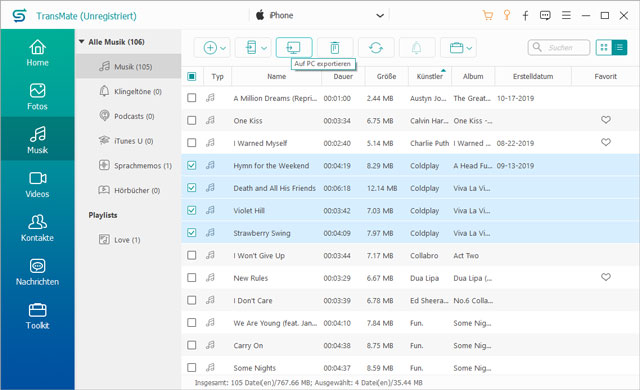640x390 pixels.
Task: Click the Collabro artist cell
Action: pos(424,256)
